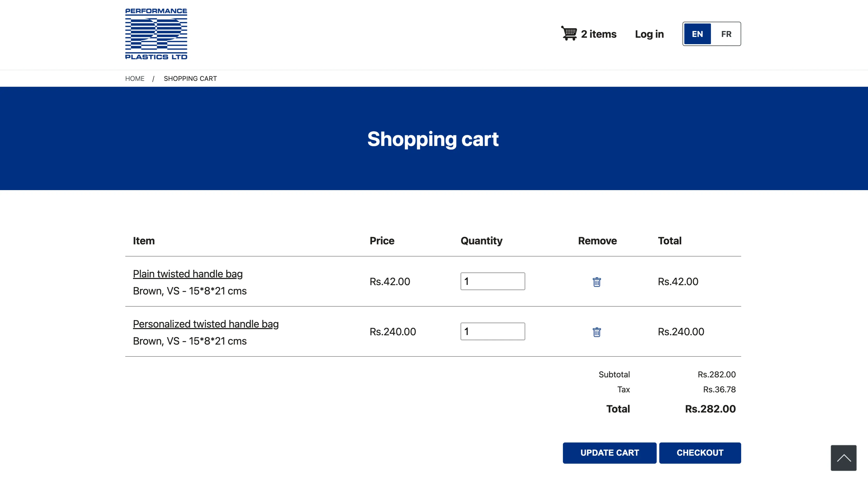868x482 pixels.
Task: Select the SHOPPING CART breadcrumb text
Action: tap(190, 79)
